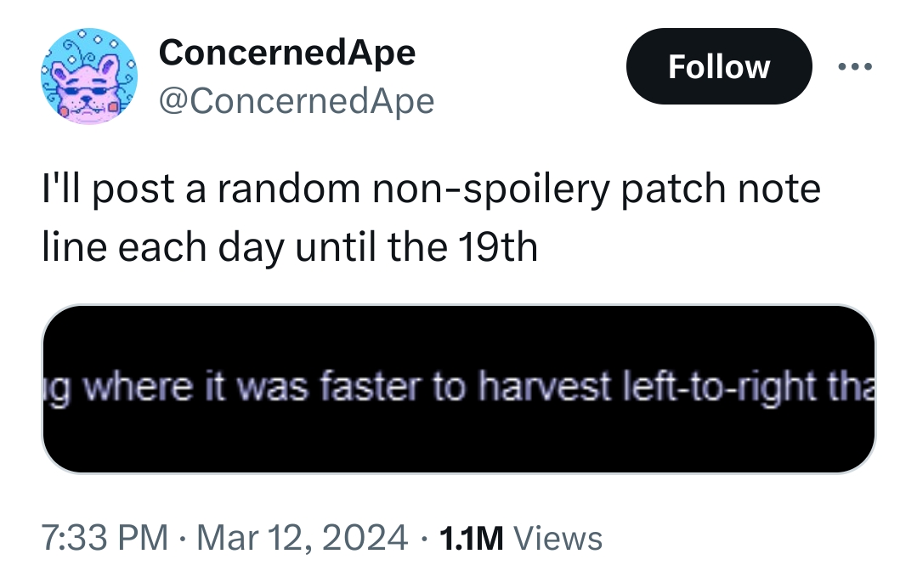
Task: Click the Mar 12, 2024 date
Action: click(x=302, y=538)
